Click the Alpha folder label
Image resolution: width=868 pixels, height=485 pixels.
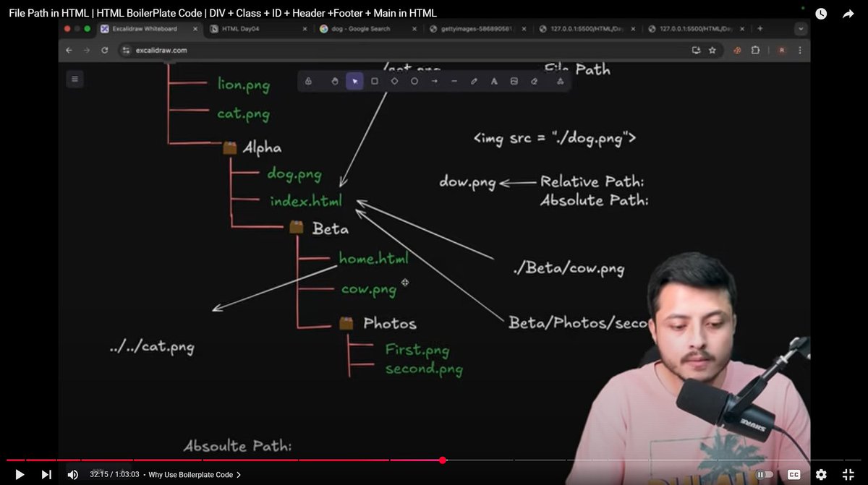262,148
